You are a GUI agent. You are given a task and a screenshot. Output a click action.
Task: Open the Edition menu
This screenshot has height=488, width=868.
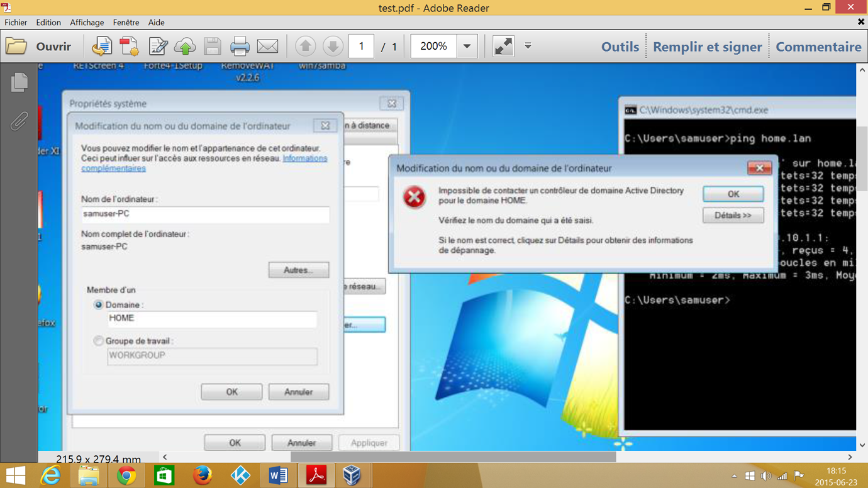(x=48, y=23)
